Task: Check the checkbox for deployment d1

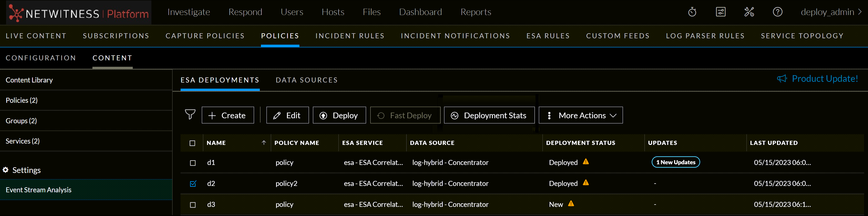Action: (192, 162)
